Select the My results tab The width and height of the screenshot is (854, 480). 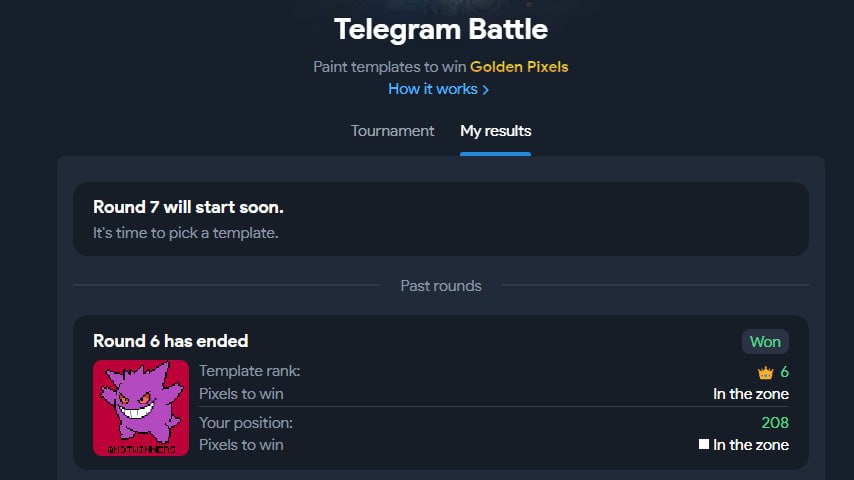click(x=495, y=131)
